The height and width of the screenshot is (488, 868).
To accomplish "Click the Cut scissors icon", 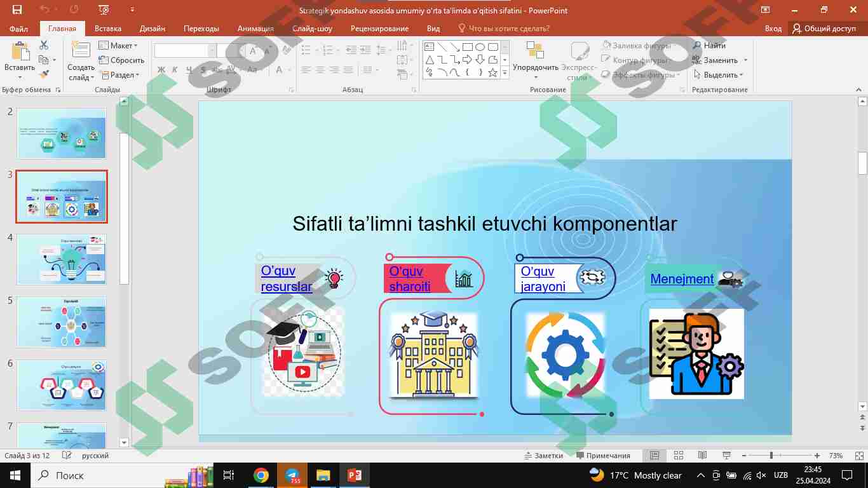I will (x=44, y=45).
